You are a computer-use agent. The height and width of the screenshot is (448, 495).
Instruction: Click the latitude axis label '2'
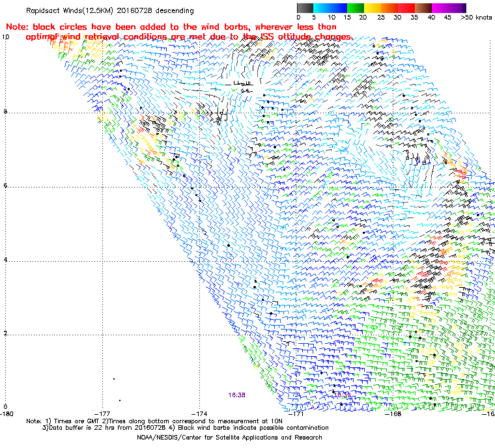(x=5, y=333)
